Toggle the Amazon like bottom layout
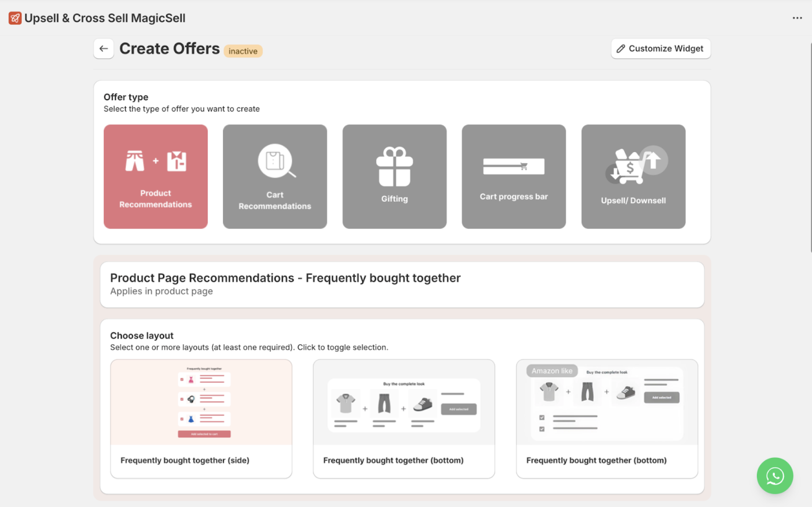This screenshot has width=812, height=507. click(x=607, y=419)
